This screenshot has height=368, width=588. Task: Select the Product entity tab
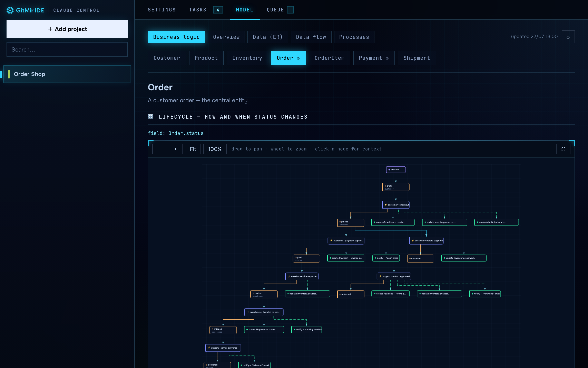(x=206, y=58)
